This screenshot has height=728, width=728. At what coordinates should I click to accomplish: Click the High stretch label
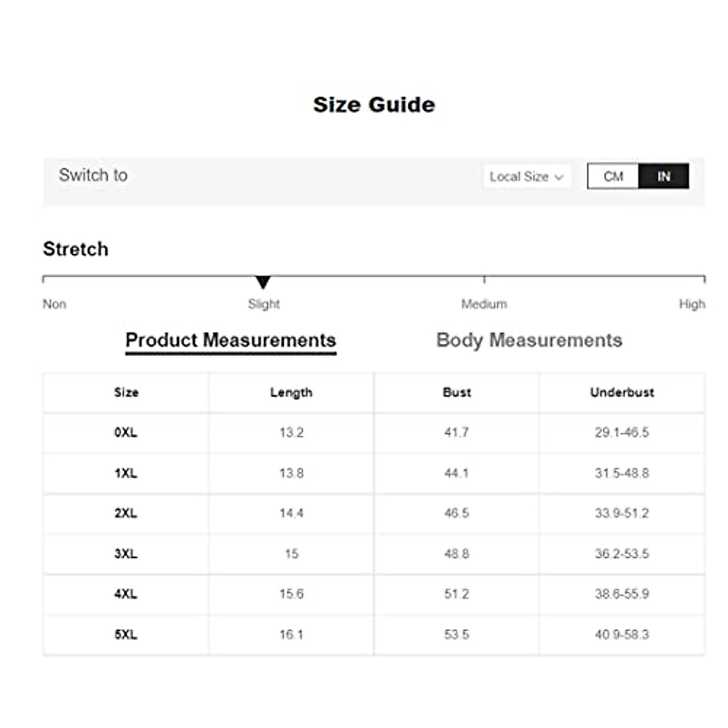pos(692,304)
